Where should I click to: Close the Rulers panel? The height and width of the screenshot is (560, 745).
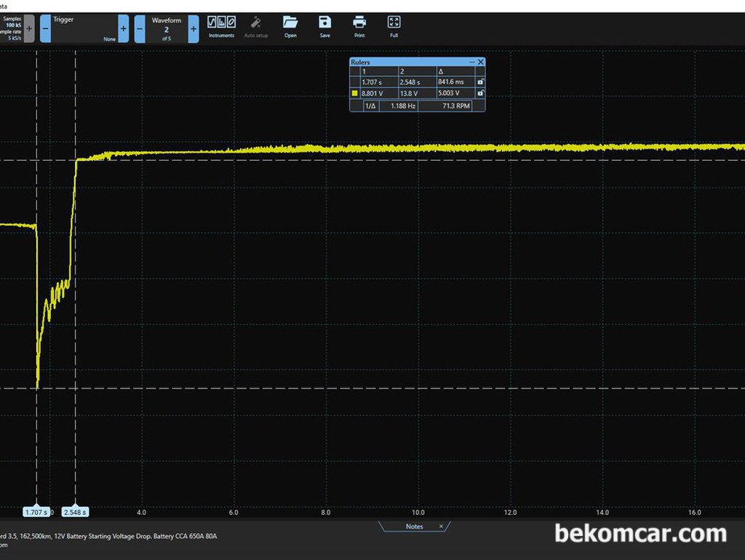click(481, 63)
